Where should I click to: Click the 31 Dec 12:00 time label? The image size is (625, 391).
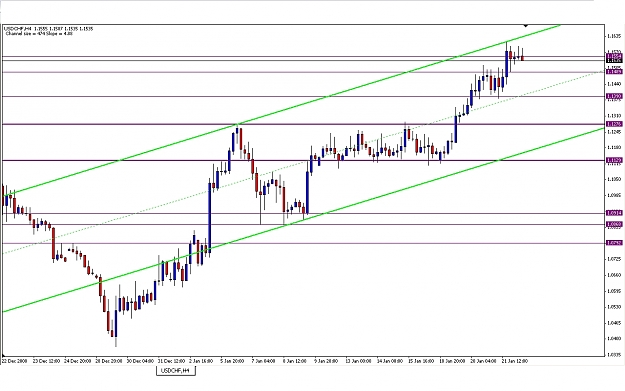click(171, 361)
